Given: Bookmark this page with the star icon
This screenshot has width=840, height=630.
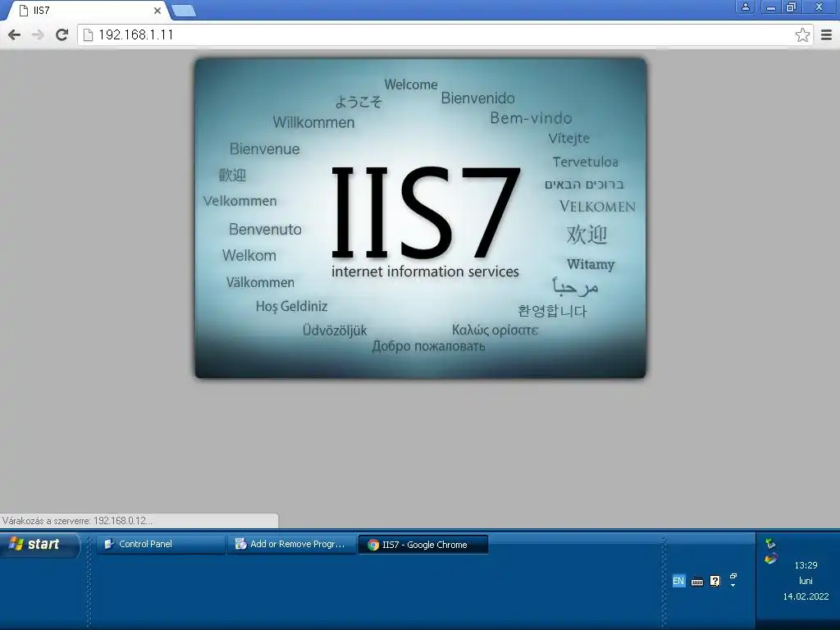Looking at the screenshot, I should click(802, 34).
